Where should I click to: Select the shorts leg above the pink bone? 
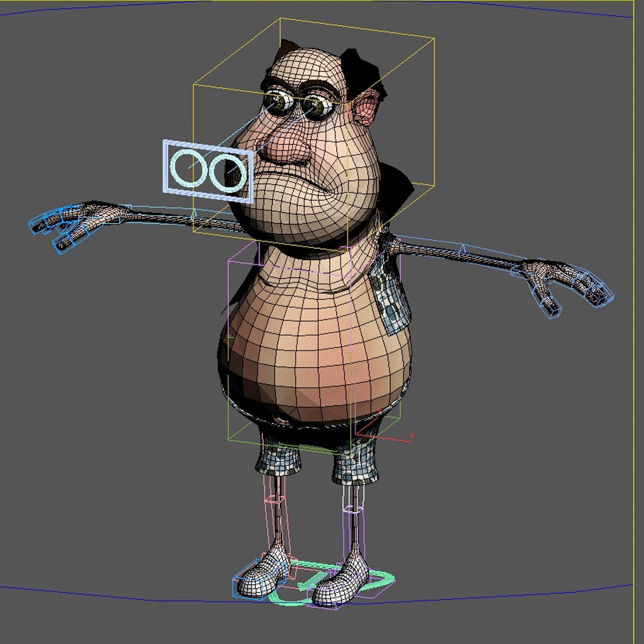(278, 457)
